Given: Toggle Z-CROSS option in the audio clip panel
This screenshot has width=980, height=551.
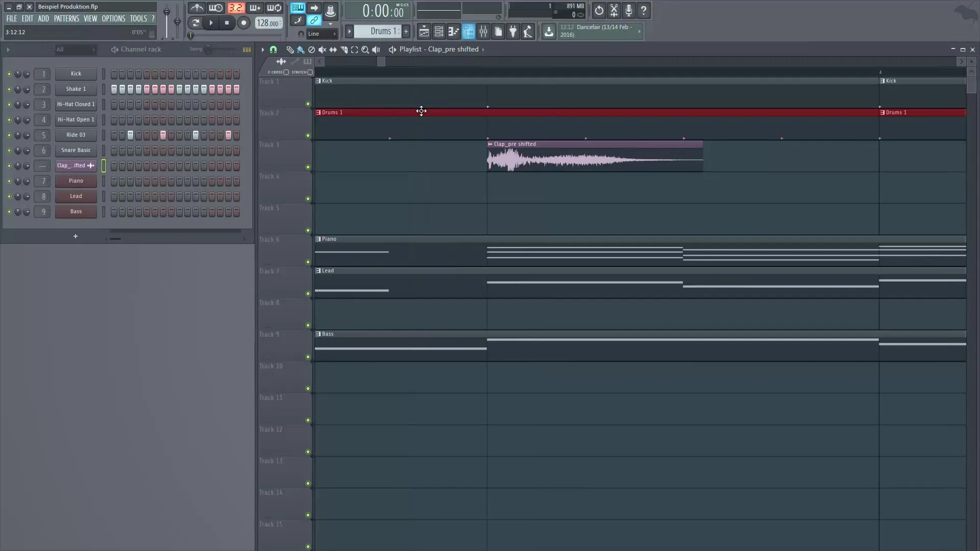Looking at the screenshot, I should coord(286,72).
